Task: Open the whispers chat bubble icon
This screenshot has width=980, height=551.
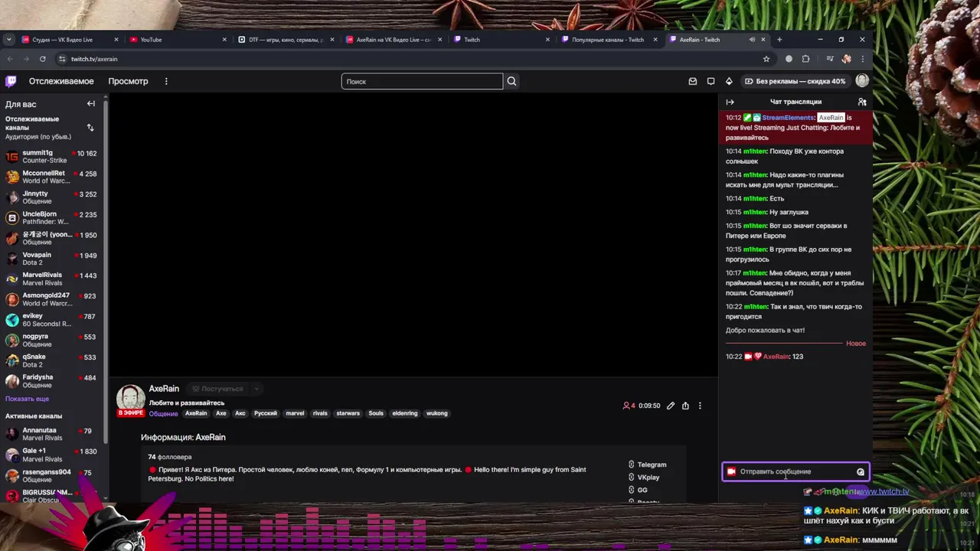Action: [x=710, y=81]
